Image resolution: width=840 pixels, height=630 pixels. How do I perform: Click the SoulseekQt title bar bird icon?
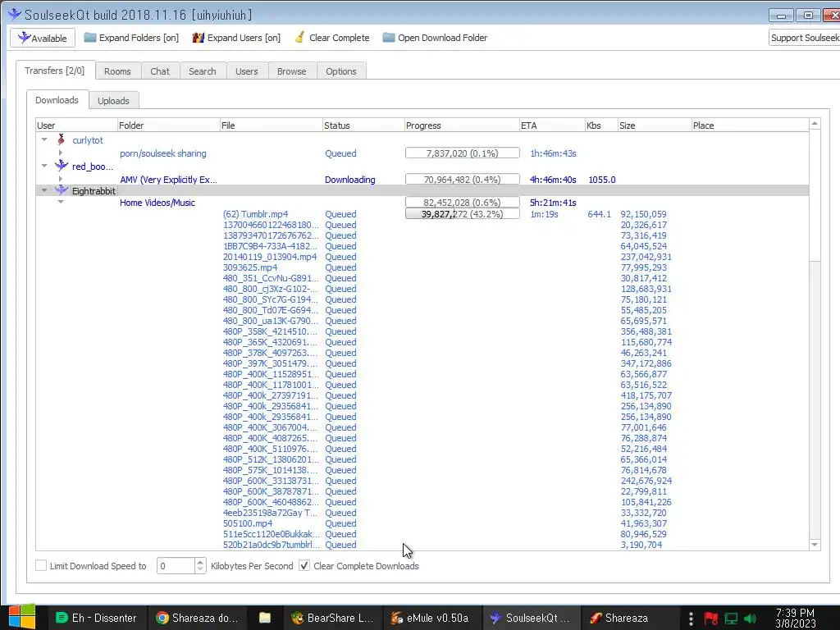tap(15, 14)
